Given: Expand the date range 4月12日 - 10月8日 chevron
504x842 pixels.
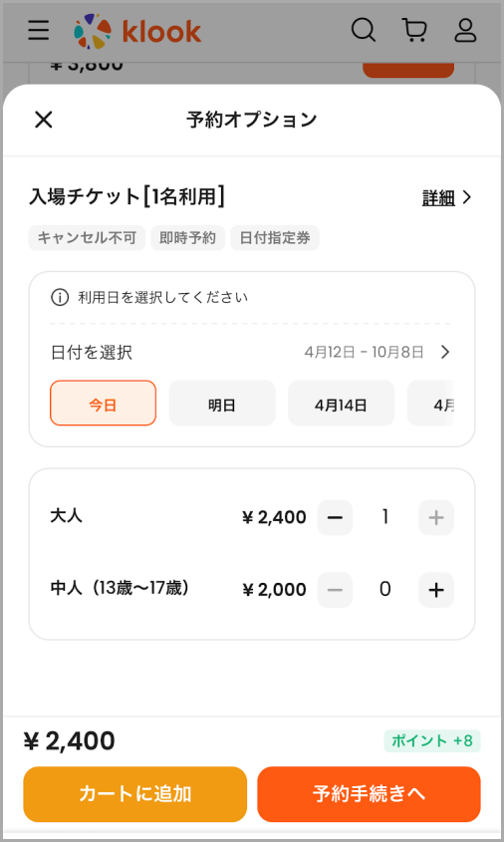Looking at the screenshot, I should (445, 353).
